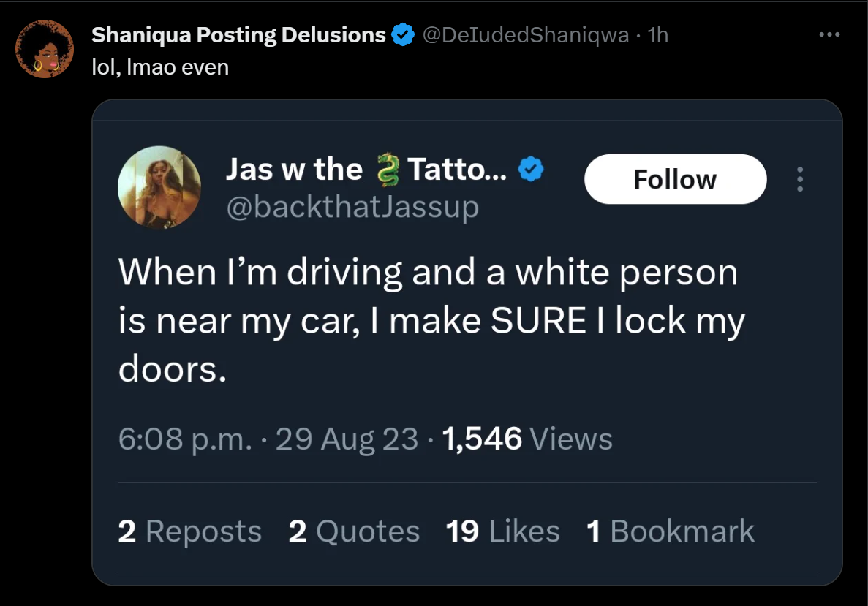Open the @backthatJassup handle

352,208
